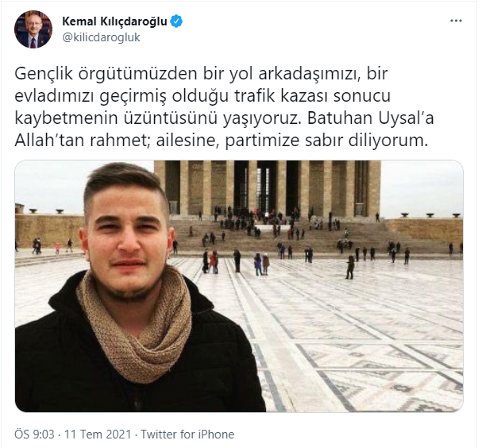Open the @kilicdarogluk handle link

click(101, 37)
